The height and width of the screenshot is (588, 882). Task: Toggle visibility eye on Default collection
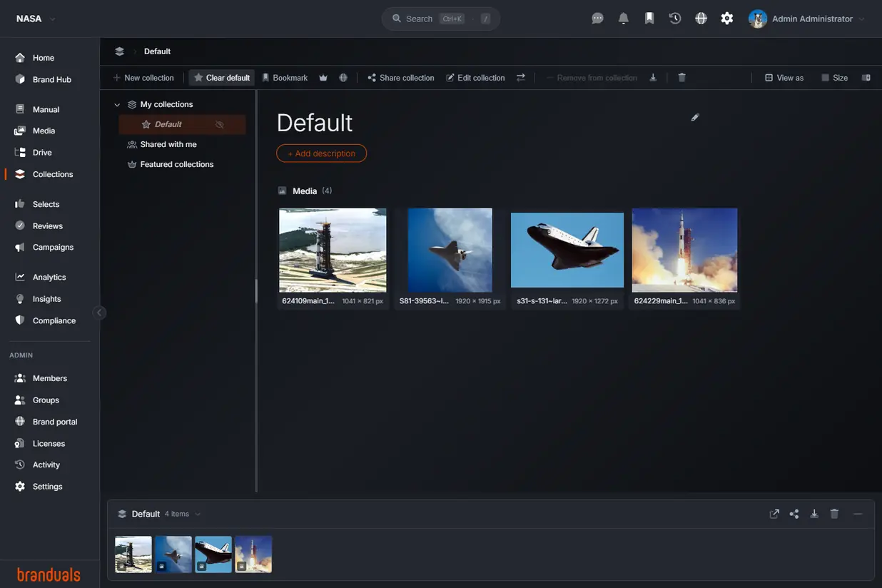tap(220, 124)
